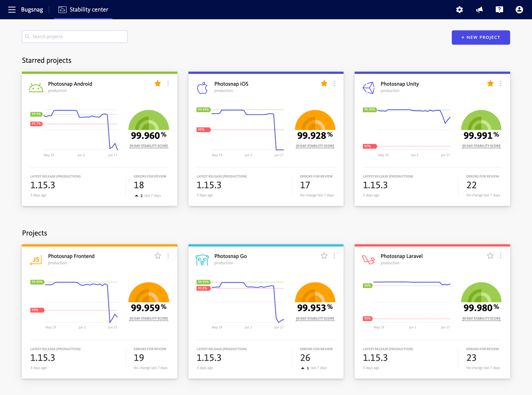Open the help question mark icon
Viewport: 532px width, 395px height.
click(499, 10)
